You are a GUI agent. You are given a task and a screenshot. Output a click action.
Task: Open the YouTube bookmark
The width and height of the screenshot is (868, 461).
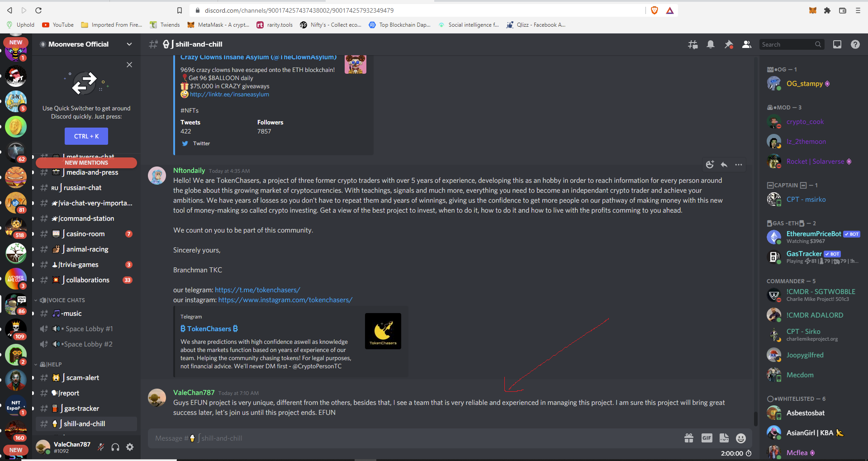tap(58, 25)
